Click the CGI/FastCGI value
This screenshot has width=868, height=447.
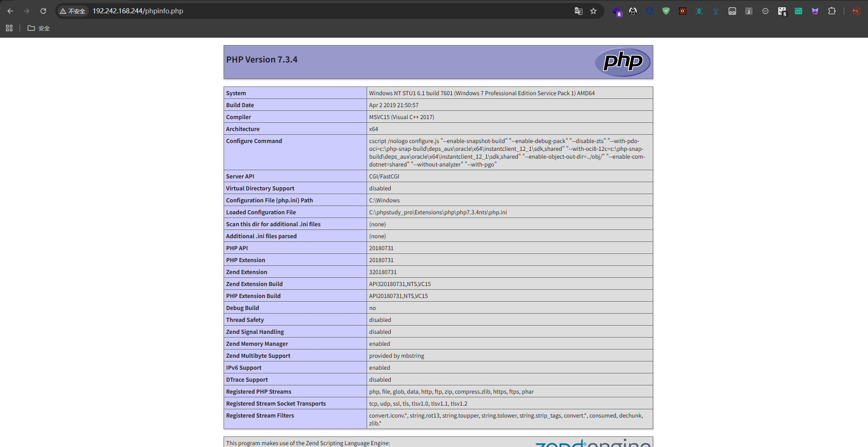click(384, 176)
